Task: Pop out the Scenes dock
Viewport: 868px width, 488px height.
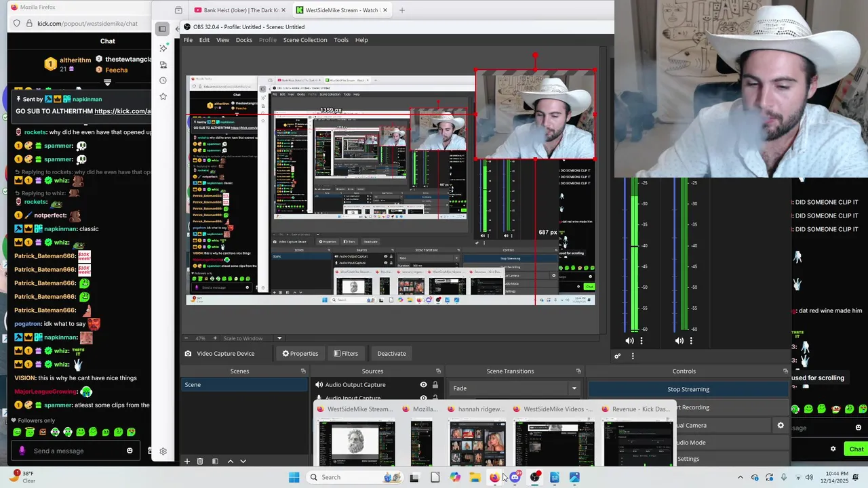Action: [303, 371]
